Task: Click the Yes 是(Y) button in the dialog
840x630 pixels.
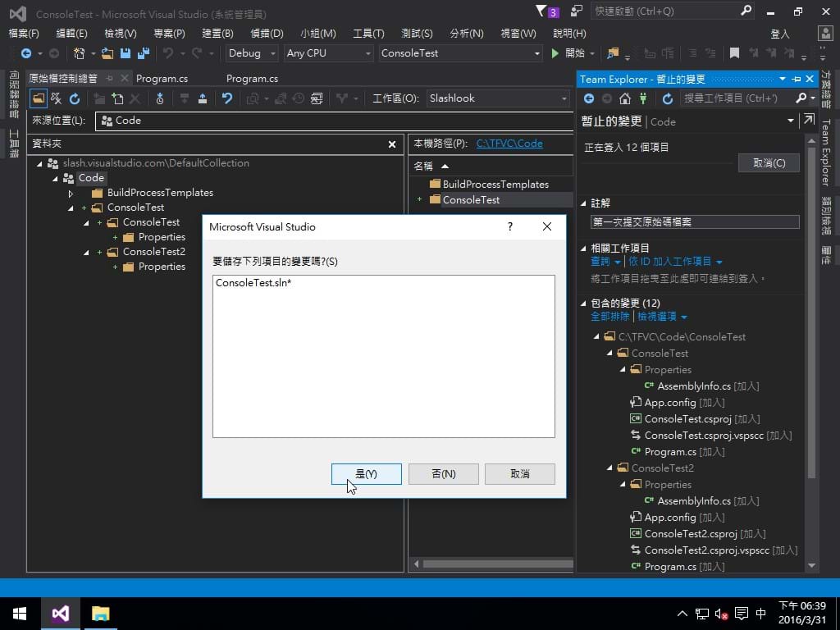Action: tap(367, 474)
